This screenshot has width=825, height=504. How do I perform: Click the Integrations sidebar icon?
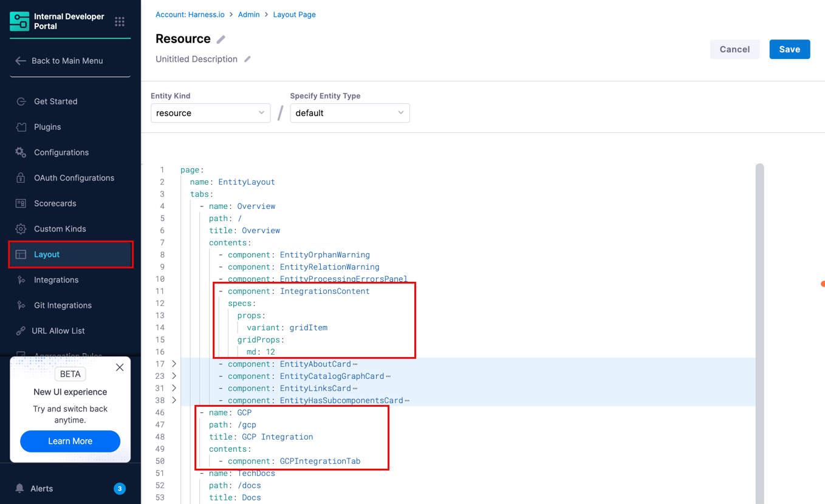coord(21,280)
